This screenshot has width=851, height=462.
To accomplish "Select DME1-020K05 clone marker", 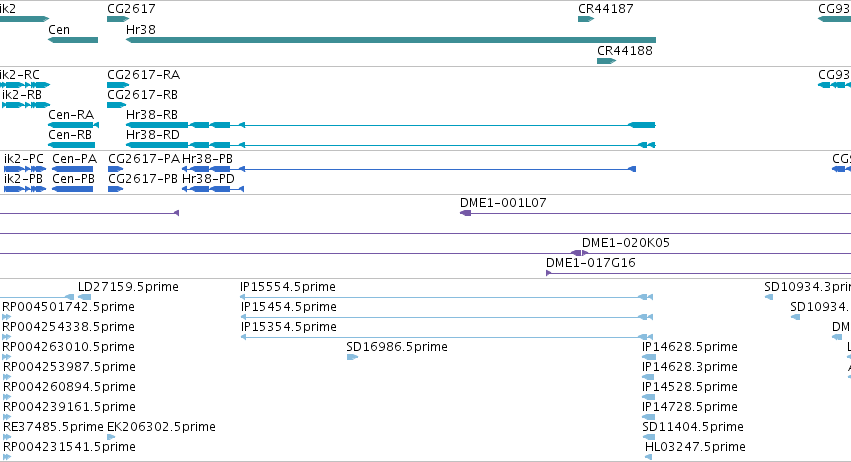I will (x=580, y=253).
